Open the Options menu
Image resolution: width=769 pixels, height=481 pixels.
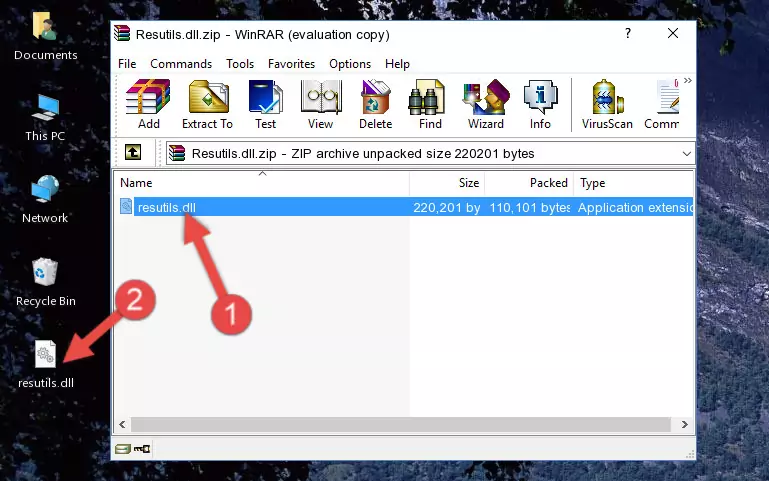tap(350, 64)
